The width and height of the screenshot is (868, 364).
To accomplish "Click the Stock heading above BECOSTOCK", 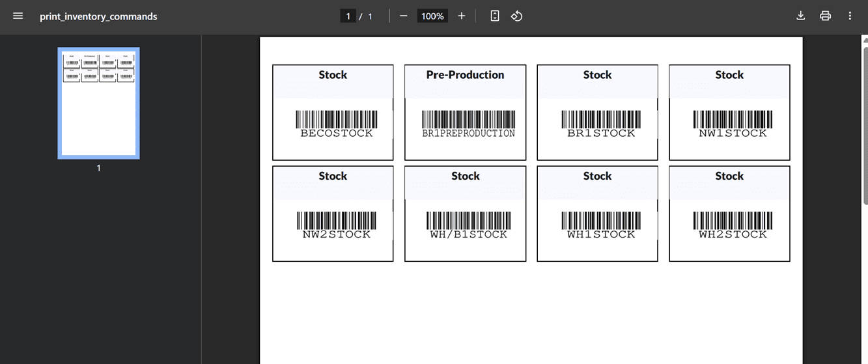I will [x=333, y=75].
